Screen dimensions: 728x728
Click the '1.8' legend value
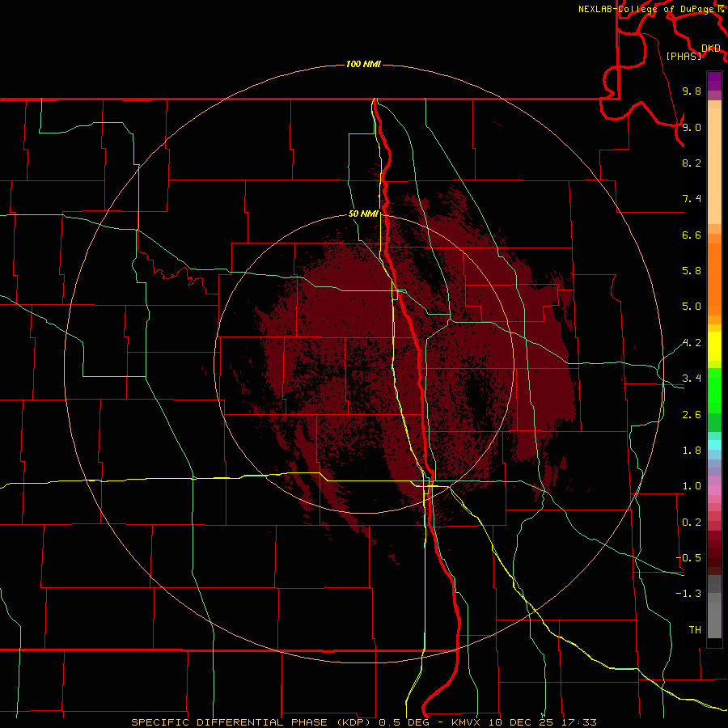click(x=692, y=451)
